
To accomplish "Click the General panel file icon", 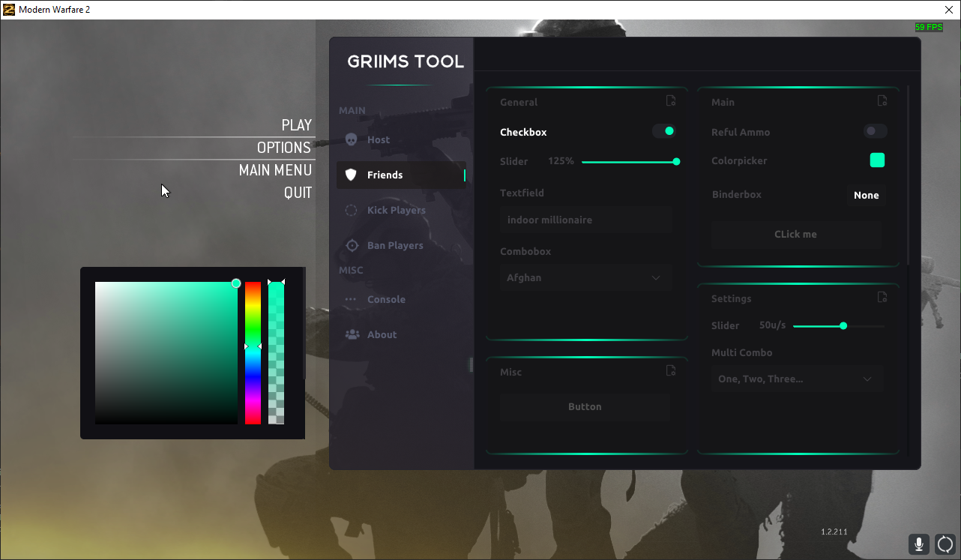I will [x=671, y=101].
